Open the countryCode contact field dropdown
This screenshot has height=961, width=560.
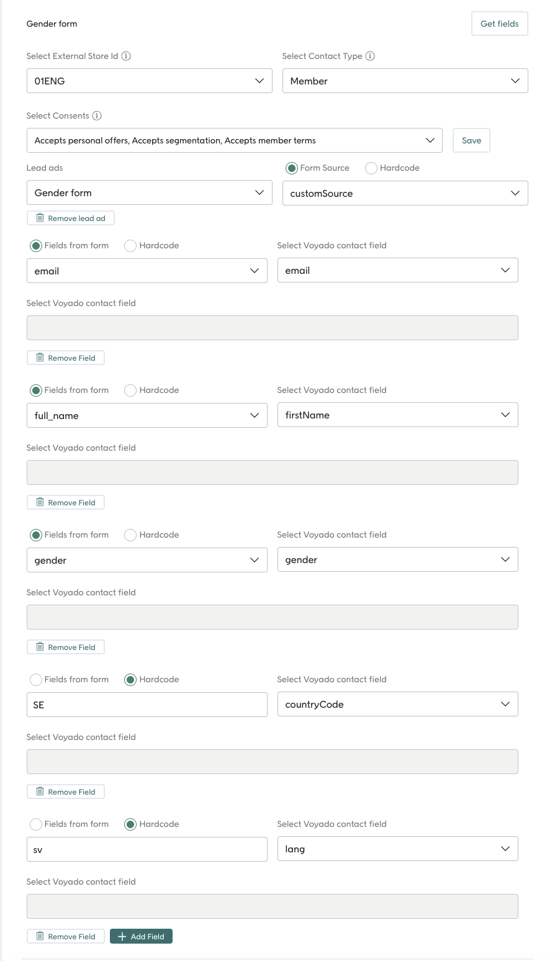tap(397, 704)
